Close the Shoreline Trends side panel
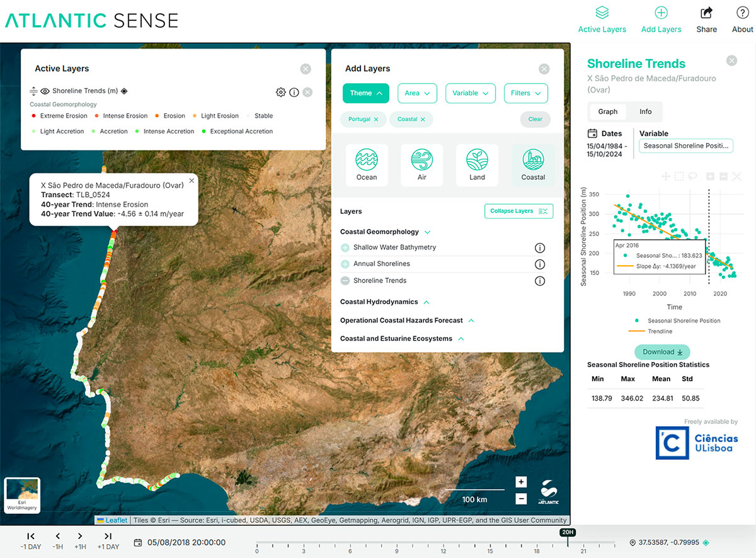756x558 pixels. (731, 60)
